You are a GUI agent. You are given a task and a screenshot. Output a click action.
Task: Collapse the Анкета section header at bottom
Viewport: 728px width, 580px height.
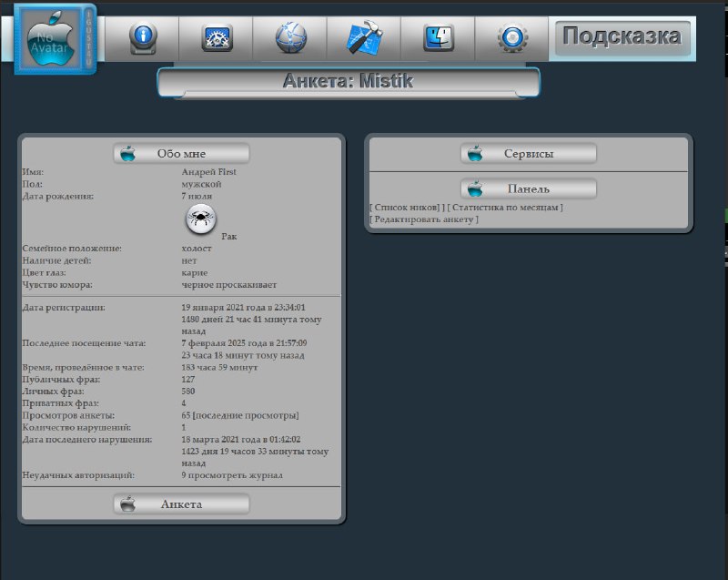click(181, 504)
